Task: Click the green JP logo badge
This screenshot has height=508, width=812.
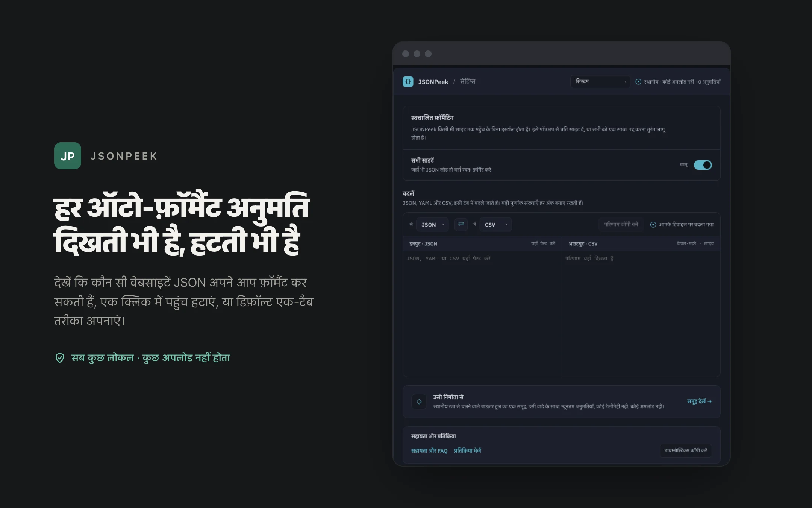Action: tap(68, 156)
